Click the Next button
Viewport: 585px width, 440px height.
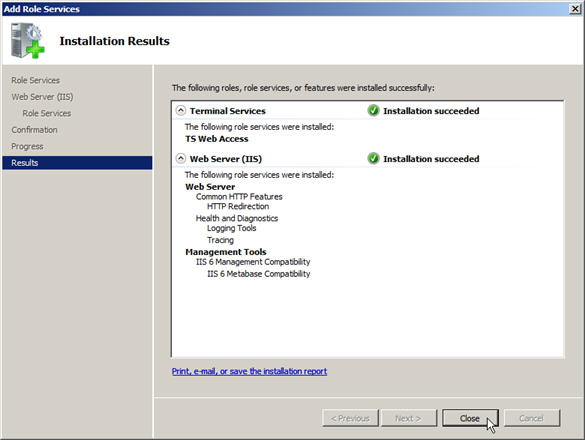408,418
